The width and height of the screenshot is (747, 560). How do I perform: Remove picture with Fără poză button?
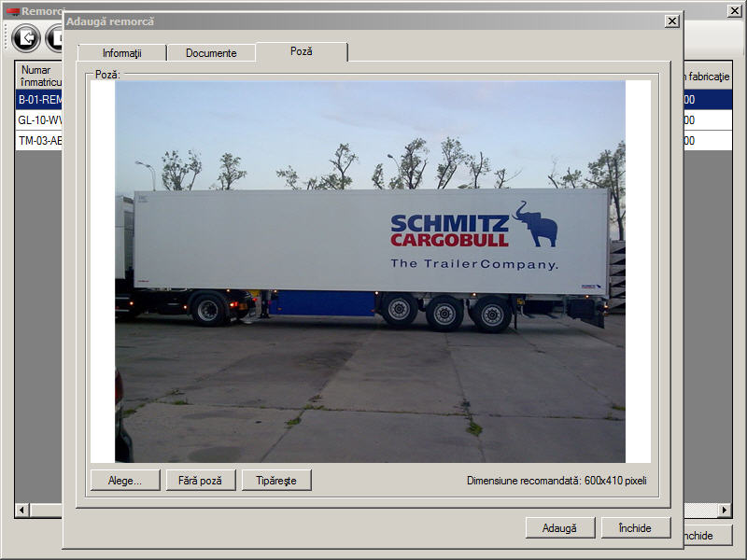click(x=201, y=481)
